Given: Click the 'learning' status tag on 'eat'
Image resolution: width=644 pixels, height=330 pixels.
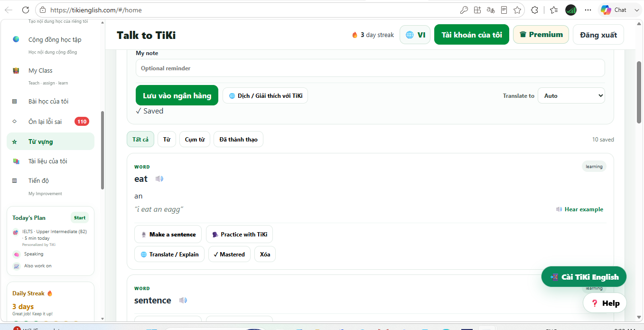Looking at the screenshot, I should [x=594, y=166].
